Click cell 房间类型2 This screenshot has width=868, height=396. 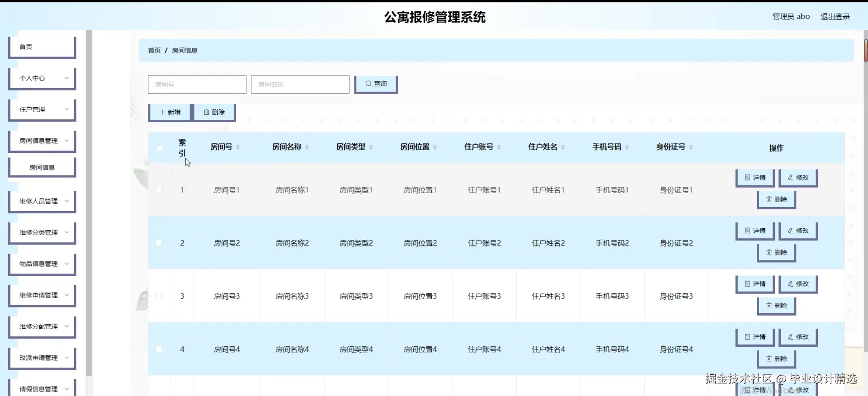356,243
